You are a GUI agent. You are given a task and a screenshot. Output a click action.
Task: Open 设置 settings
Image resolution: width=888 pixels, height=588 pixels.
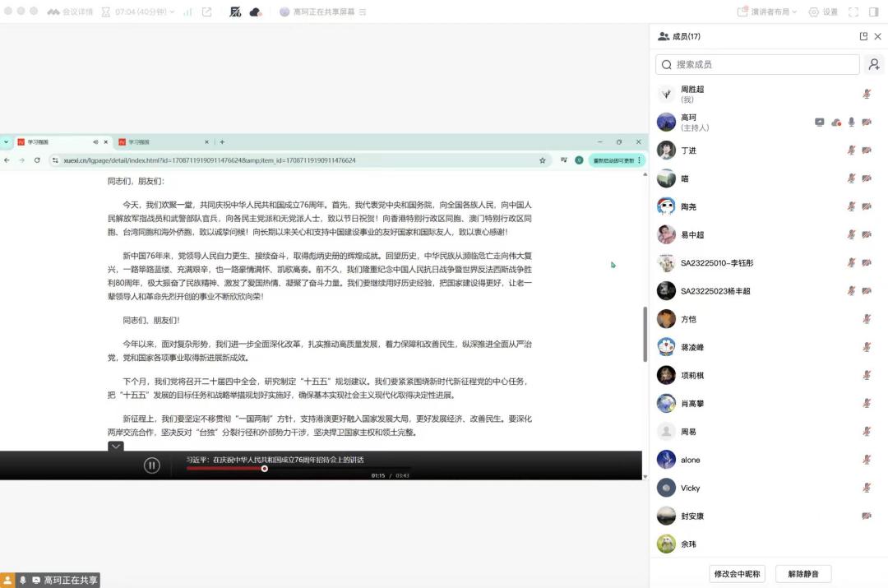823,12
